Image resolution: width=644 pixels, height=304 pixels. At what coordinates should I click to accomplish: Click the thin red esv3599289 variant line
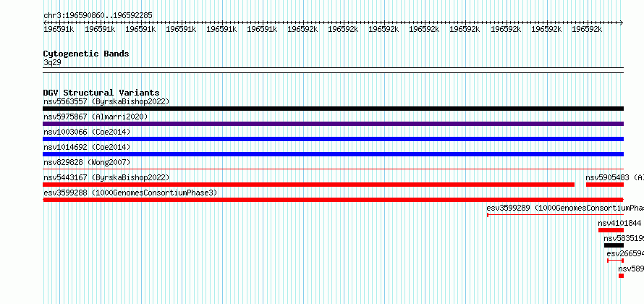click(555, 215)
